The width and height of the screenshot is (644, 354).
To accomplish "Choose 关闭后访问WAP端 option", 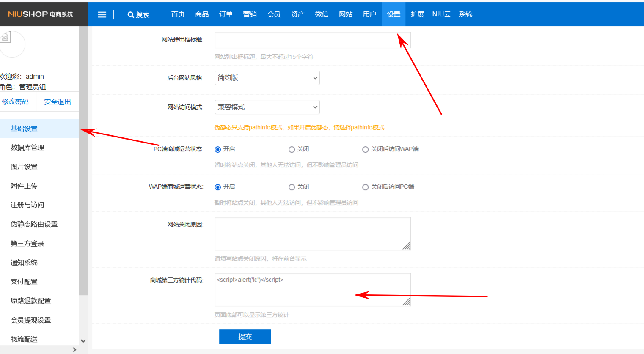I will 365,149.
